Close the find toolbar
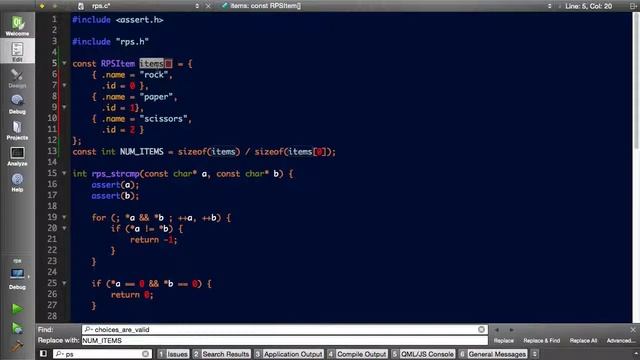The image size is (640, 360). pyautogui.click(x=633, y=329)
